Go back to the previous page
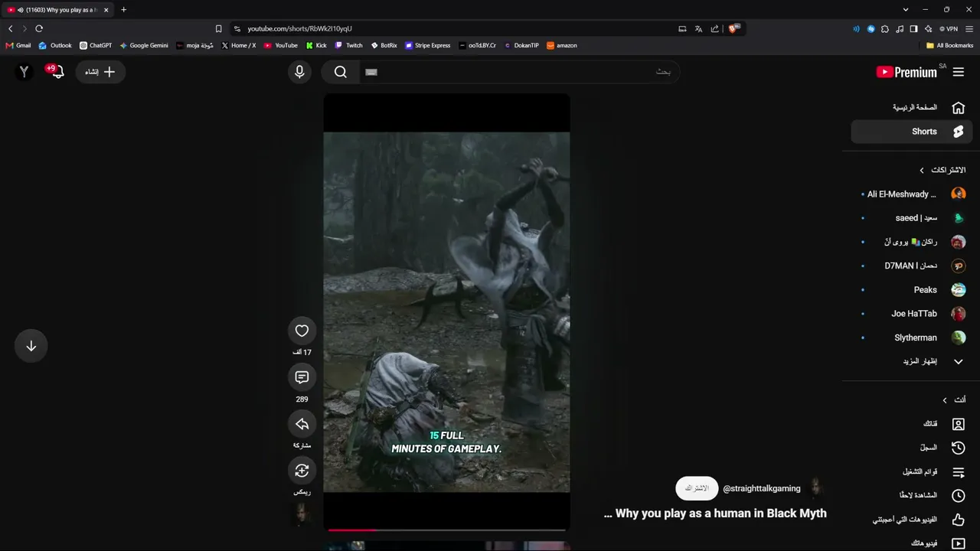 (x=10, y=28)
